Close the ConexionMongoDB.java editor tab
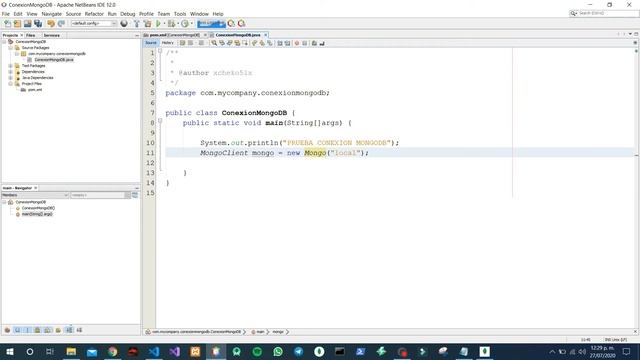 pos(266,35)
